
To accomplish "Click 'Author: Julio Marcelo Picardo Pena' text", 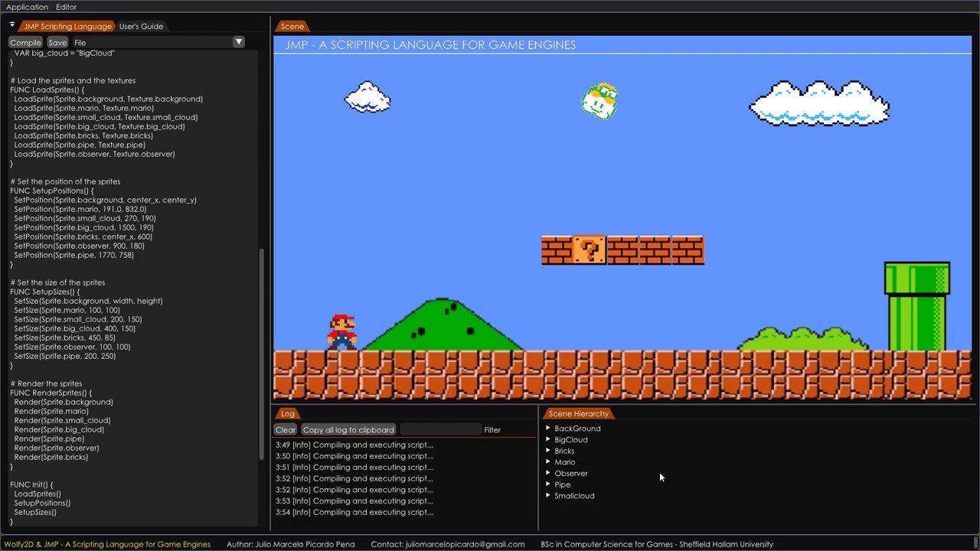I will [x=291, y=544].
